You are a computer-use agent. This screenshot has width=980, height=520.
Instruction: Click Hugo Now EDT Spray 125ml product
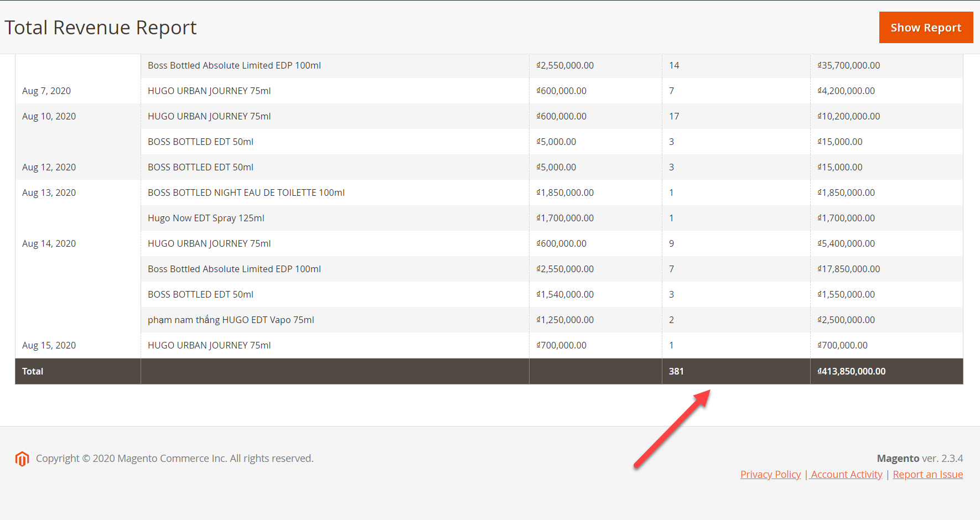click(x=206, y=218)
